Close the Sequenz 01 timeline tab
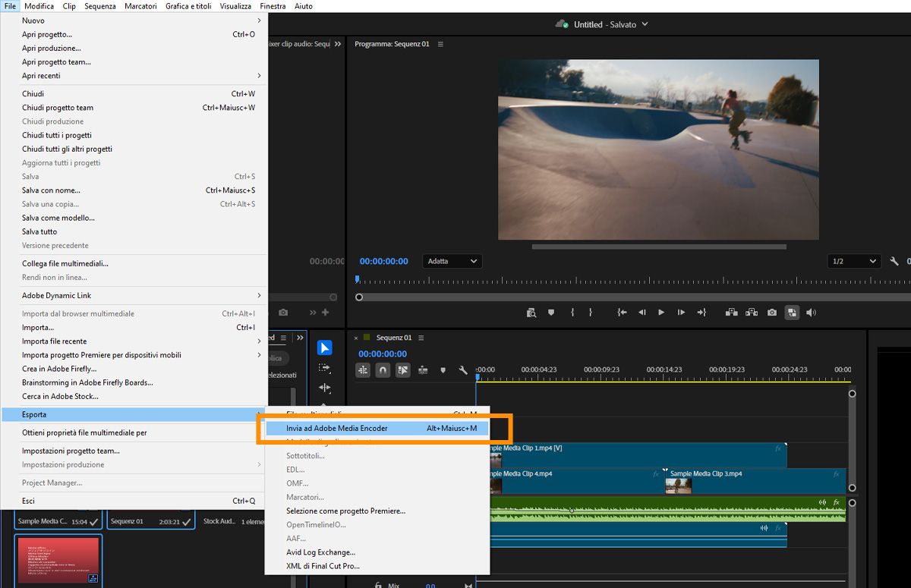The width and height of the screenshot is (911, 588). (356, 338)
